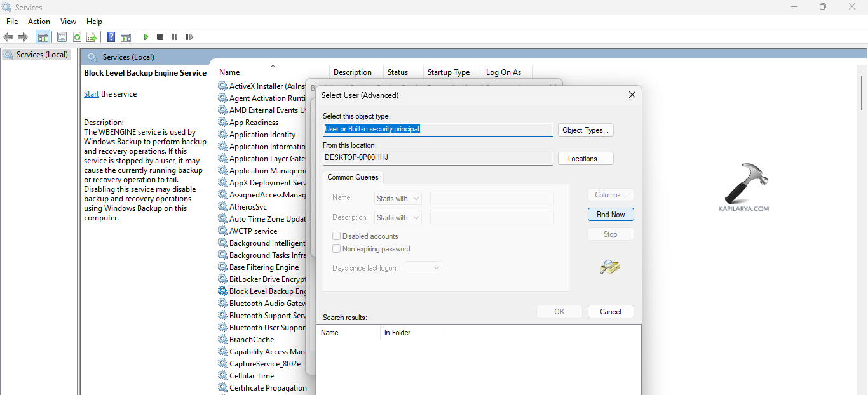Open the View menu

pos(68,22)
